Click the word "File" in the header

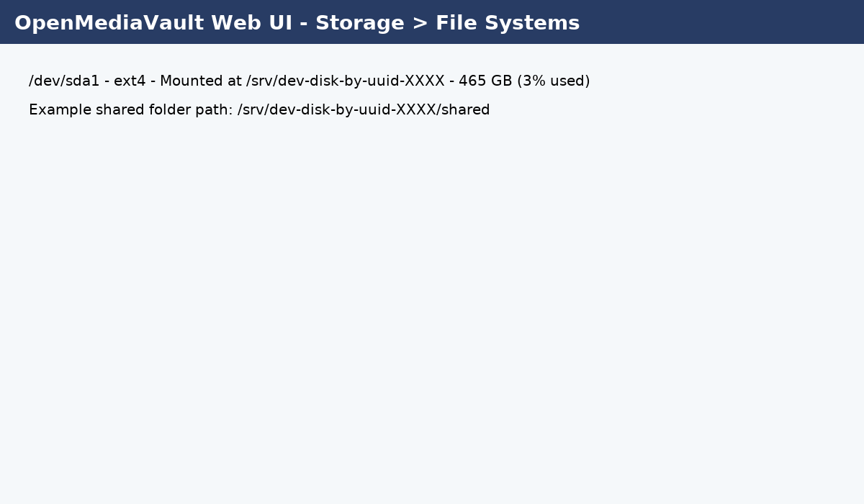456,23
